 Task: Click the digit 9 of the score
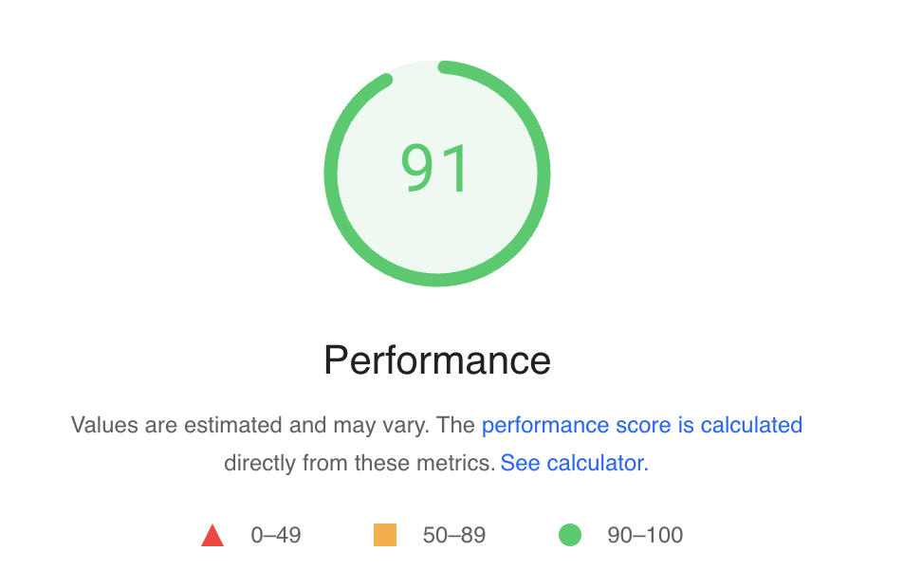[417, 168]
